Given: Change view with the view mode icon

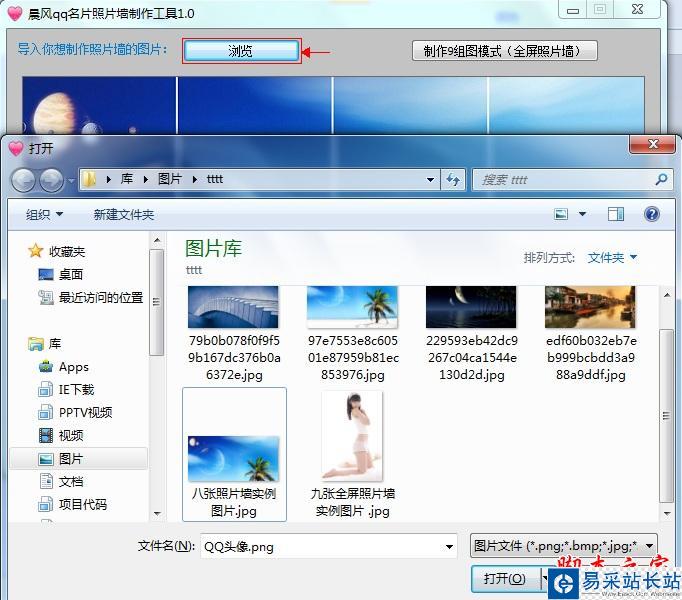Looking at the screenshot, I should (x=561, y=214).
